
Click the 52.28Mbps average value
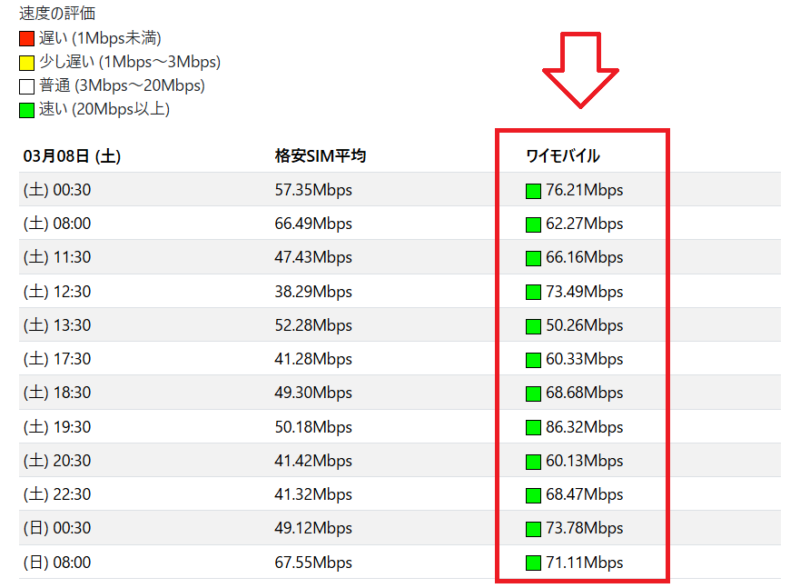point(313,325)
